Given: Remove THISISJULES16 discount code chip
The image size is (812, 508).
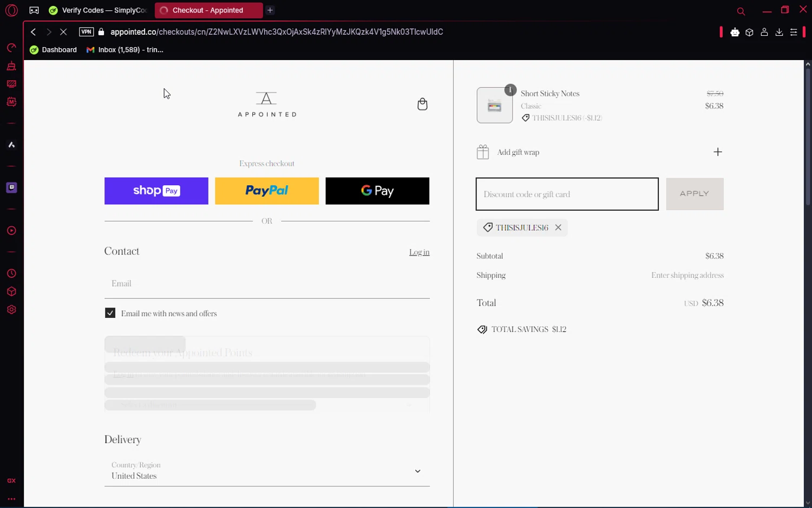Looking at the screenshot, I should tap(558, 227).
